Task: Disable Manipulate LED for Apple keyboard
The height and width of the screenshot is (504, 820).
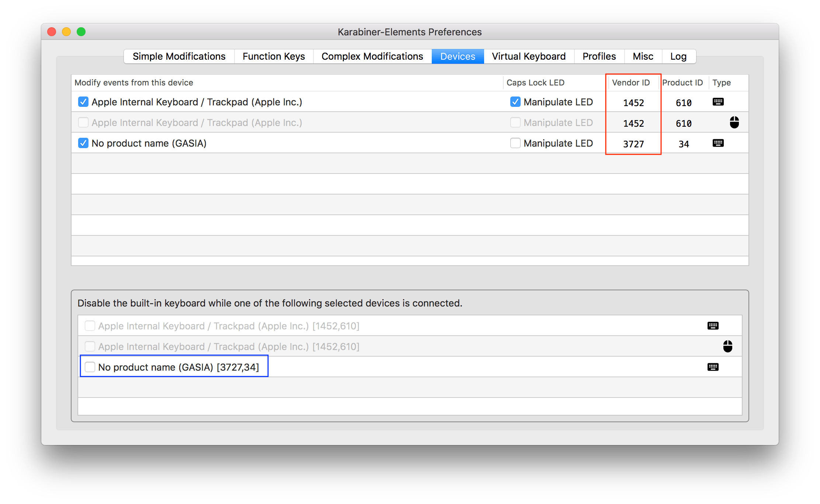Action: coord(515,102)
